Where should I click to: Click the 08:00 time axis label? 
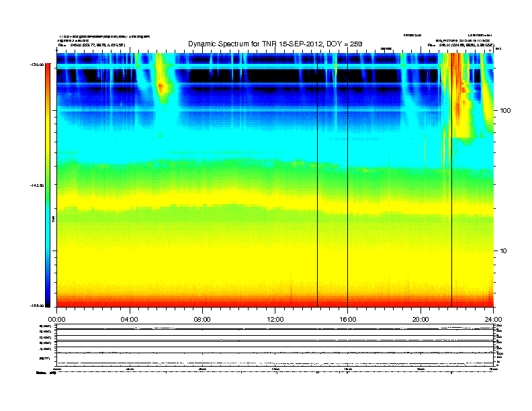[202, 320]
